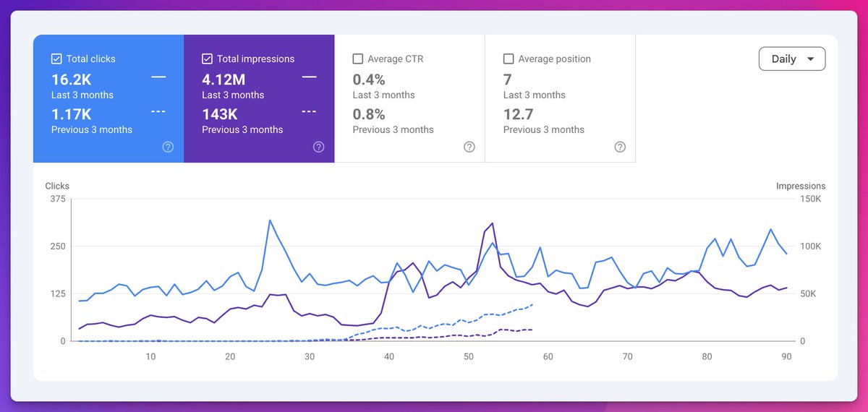Click the solid line legend on Total impressions
The height and width of the screenshot is (412, 868).
[309, 77]
